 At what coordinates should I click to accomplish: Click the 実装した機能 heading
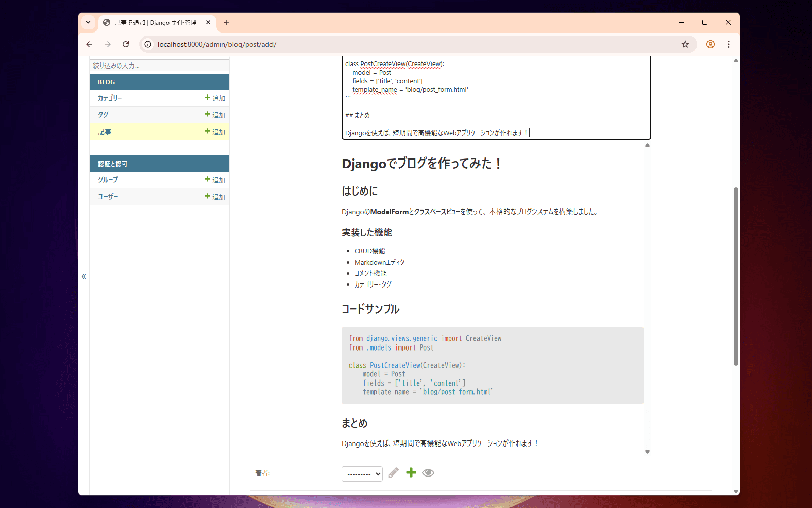[367, 232]
